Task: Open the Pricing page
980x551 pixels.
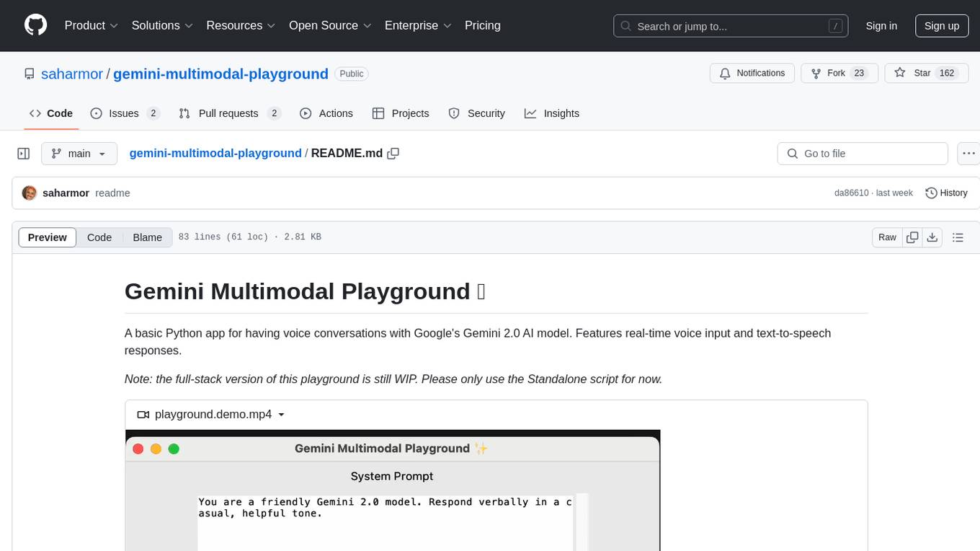Action: [x=483, y=25]
